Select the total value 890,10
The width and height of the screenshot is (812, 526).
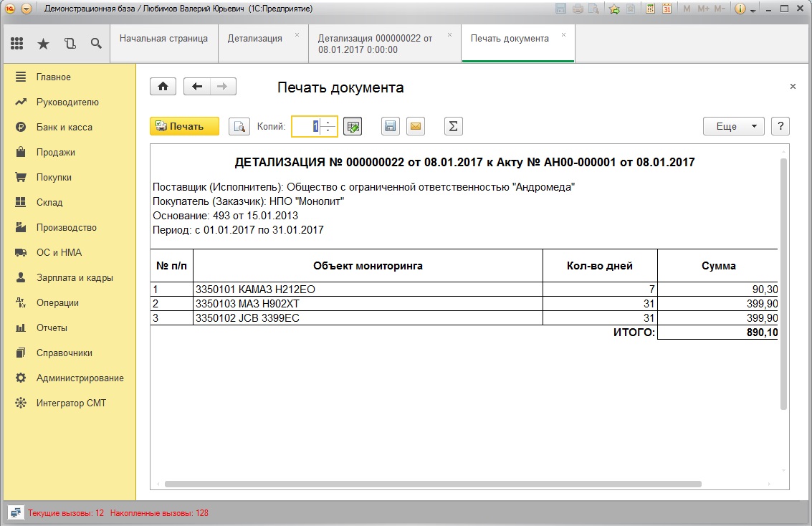coord(717,333)
